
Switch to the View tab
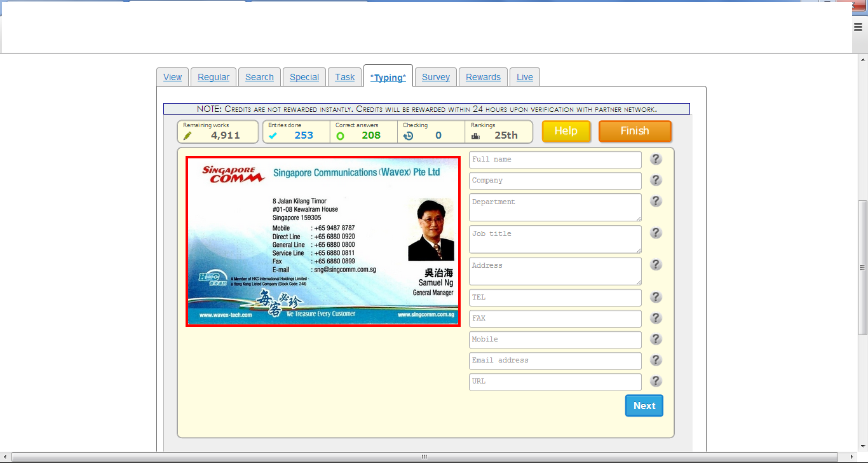[172, 77]
